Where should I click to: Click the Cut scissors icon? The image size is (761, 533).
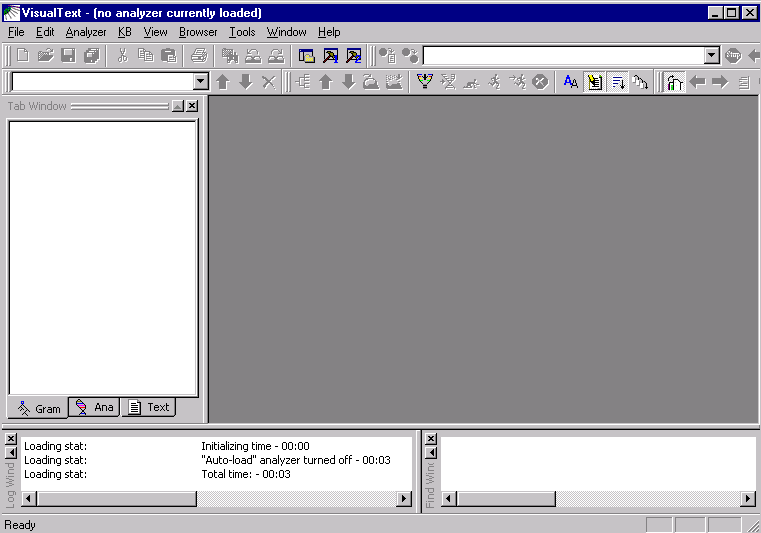123,55
